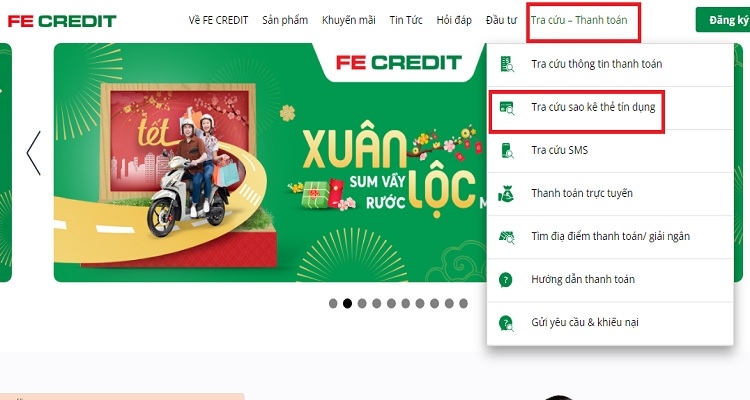Select the last carousel dot indicator
The image size is (750, 400).
(x=463, y=303)
